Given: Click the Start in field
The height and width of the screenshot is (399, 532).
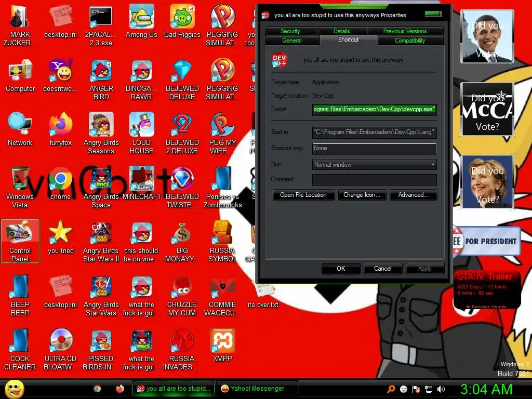Looking at the screenshot, I should click(374, 132).
